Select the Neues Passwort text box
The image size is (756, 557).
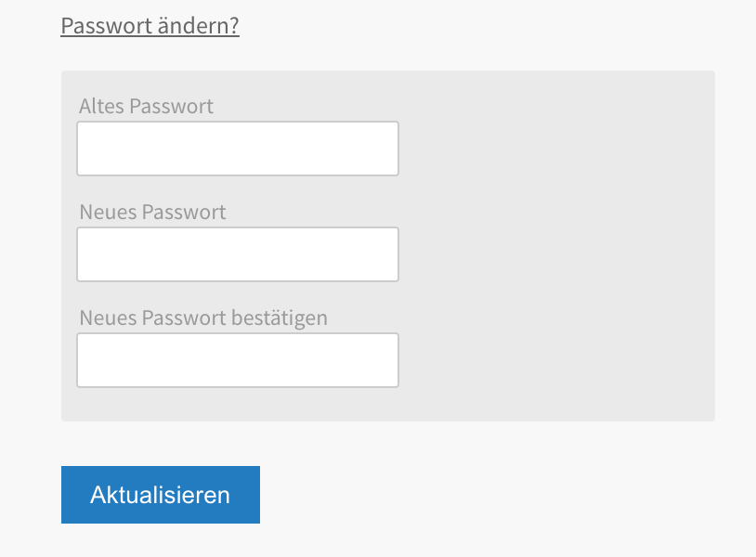pyautogui.click(x=238, y=254)
